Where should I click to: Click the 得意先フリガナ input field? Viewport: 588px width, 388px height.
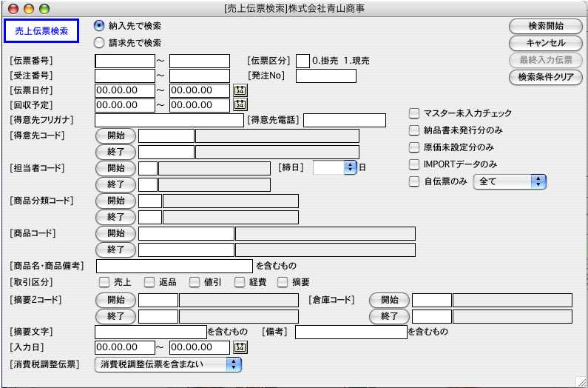point(169,120)
